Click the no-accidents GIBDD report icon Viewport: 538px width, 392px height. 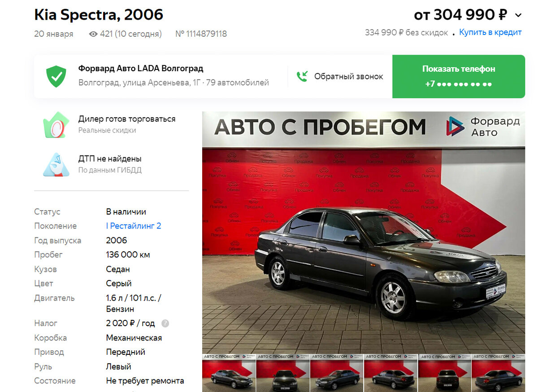click(x=56, y=164)
